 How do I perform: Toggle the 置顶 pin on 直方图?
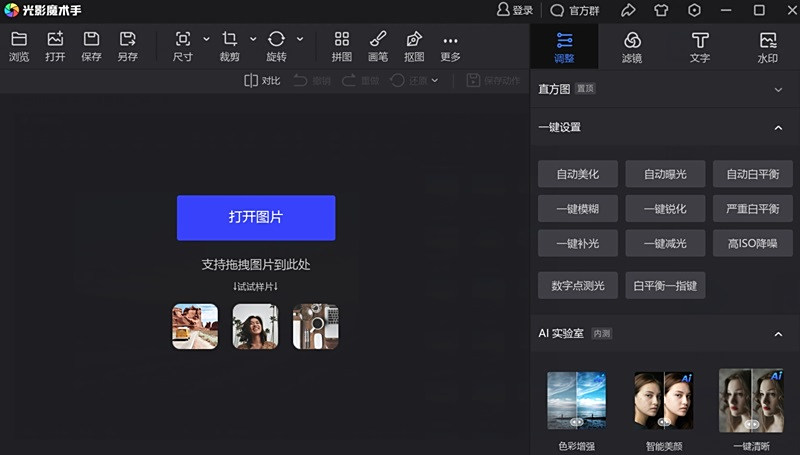click(x=584, y=89)
